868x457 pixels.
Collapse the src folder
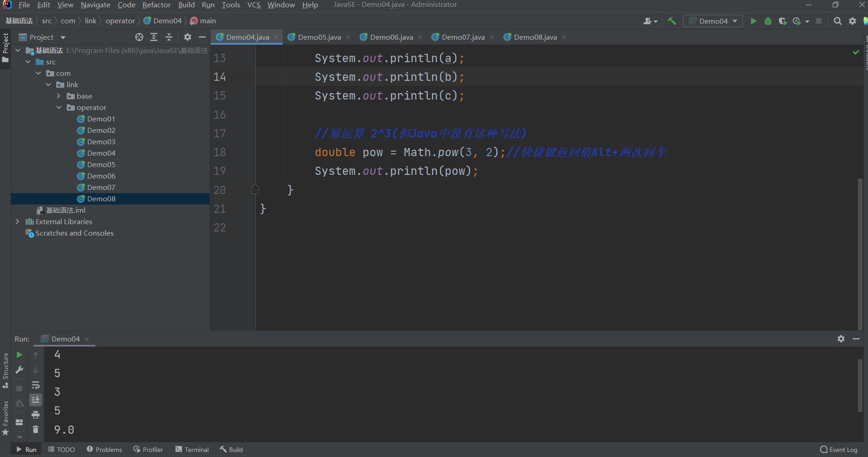coord(28,62)
